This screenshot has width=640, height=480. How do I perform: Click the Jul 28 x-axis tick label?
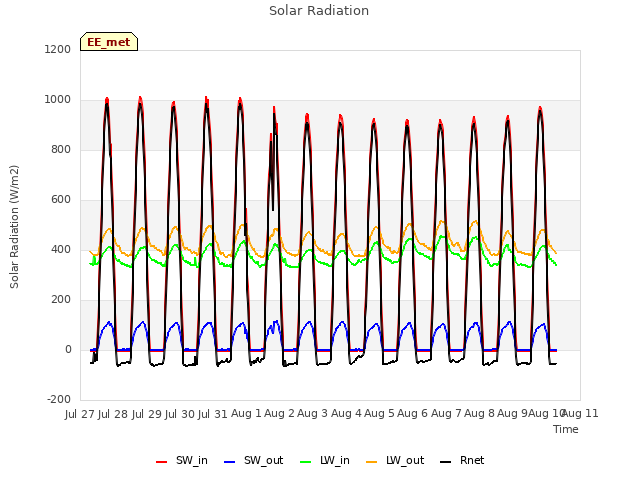113,414
